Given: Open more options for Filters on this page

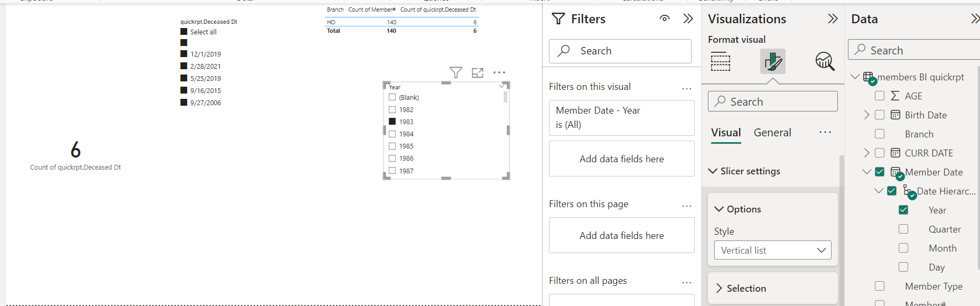Looking at the screenshot, I should pyautogui.click(x=687, y=206).
